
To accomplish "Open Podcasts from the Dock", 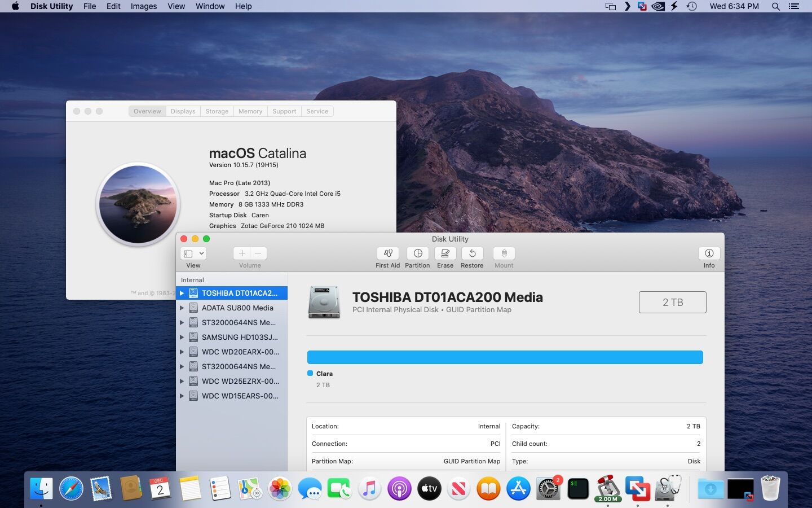I will [399, 488].
